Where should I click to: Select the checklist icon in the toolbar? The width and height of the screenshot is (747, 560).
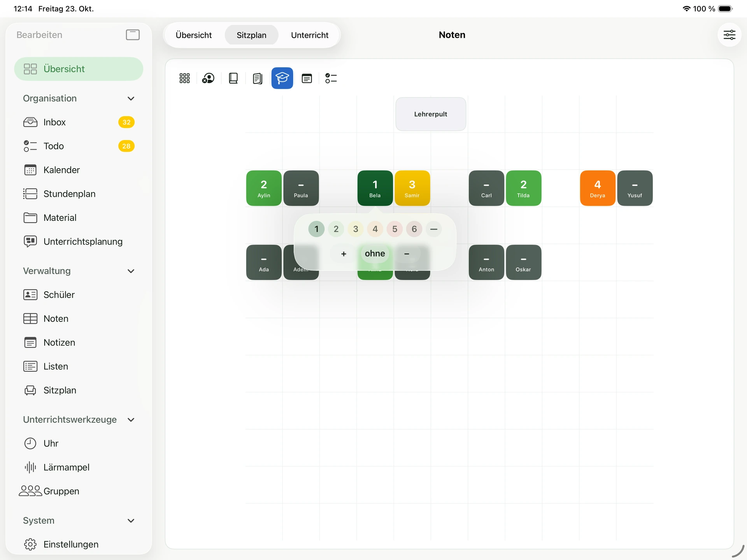click(x=331, y=78)
